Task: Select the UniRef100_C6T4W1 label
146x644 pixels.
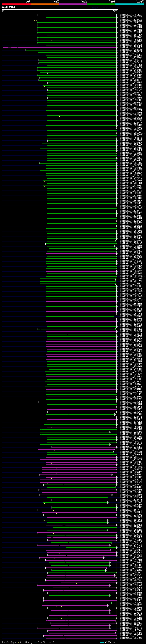Action: click(131, 198)
